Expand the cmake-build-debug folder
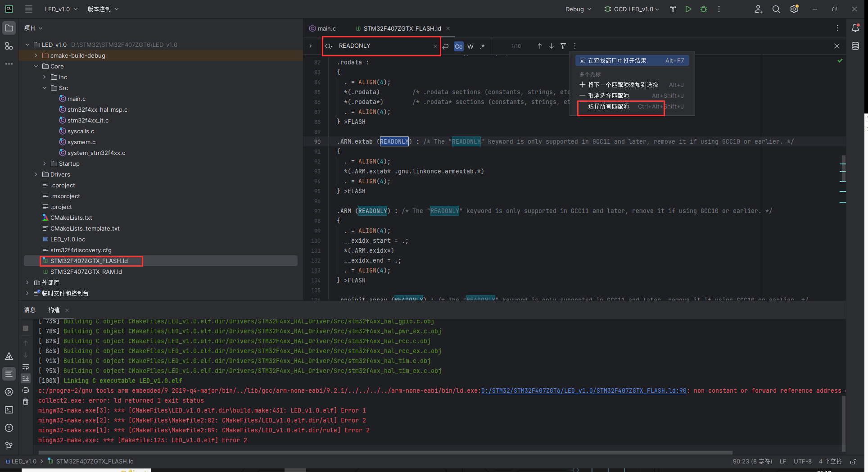The height and width of the screenshot is (472, 868). (x=36, y=56)
